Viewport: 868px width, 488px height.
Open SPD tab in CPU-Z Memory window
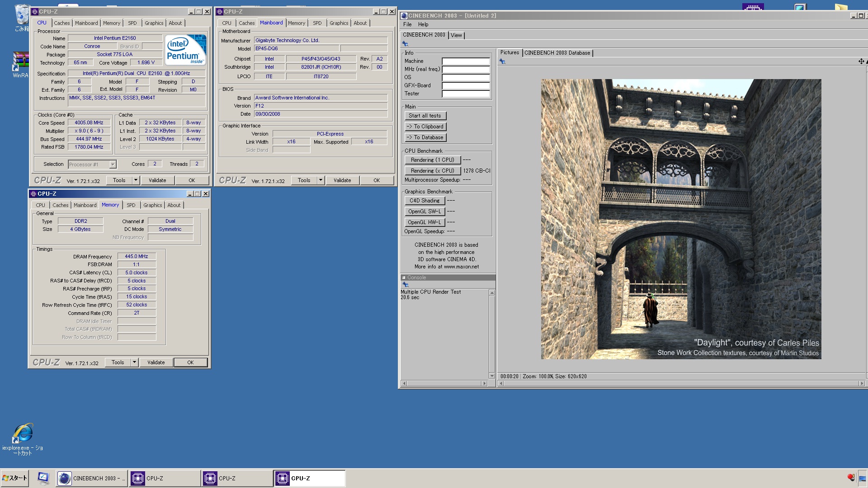(x=131, y=205)
